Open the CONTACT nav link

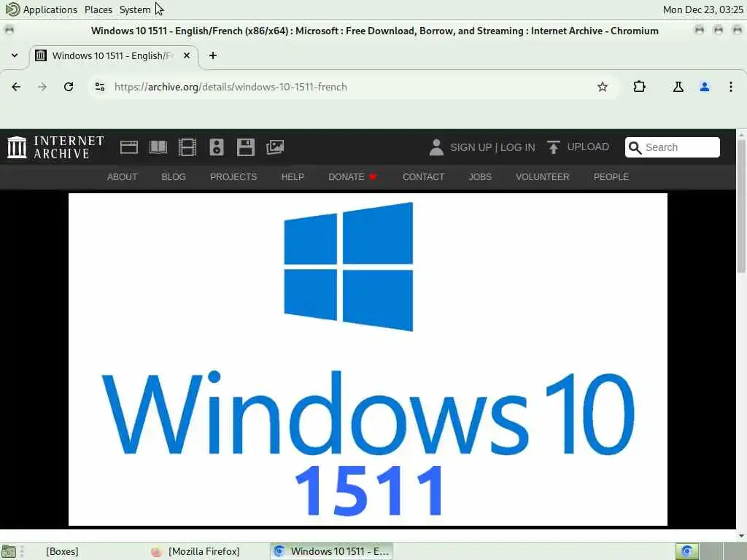pyautogui.click(x=424, y=176)
